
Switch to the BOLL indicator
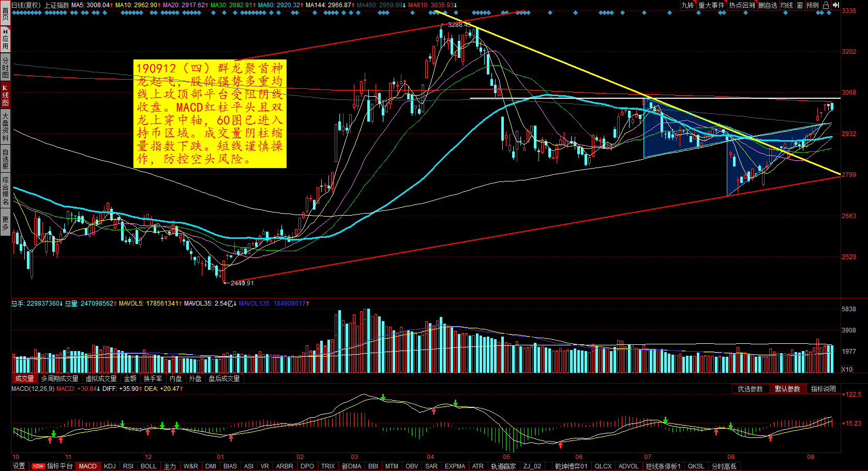pyautogui.click(x=149, y=466)
